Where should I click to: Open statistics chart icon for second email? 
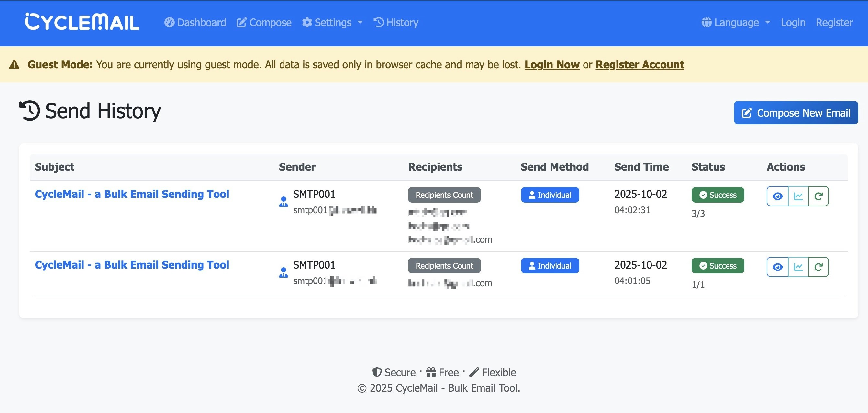point(798,267)
